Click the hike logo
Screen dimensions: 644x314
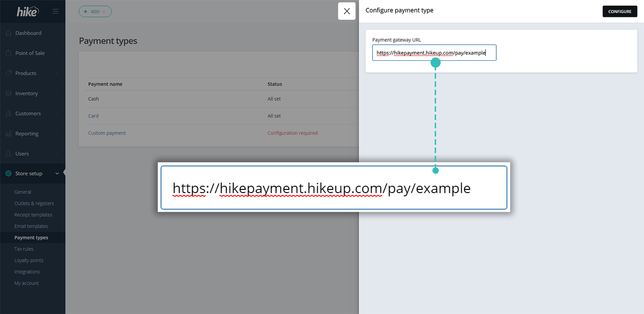(x=27, y=11)
